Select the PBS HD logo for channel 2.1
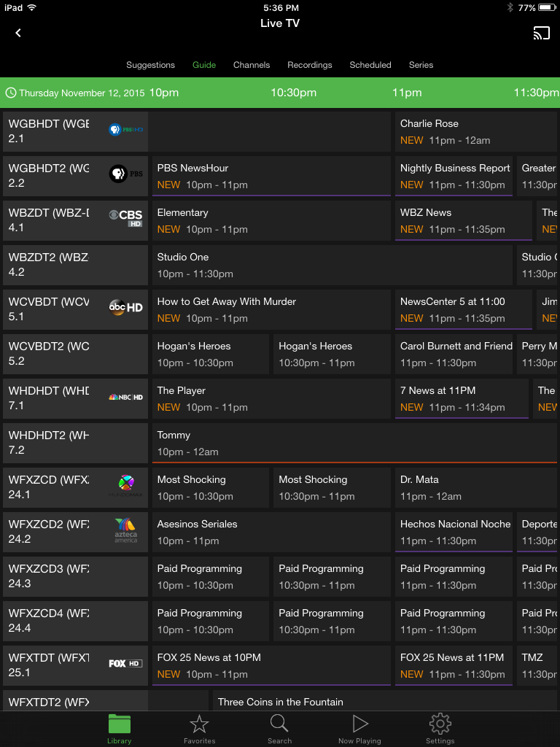560x747 pixels. [125, 130]
